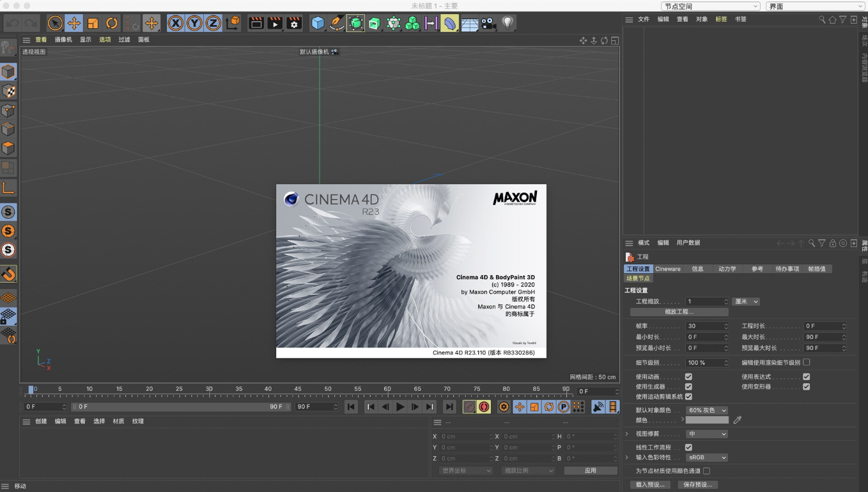Select the Rotate tool in top toolbar
This screenshot has height=492, width=868.
click(112, 24)
